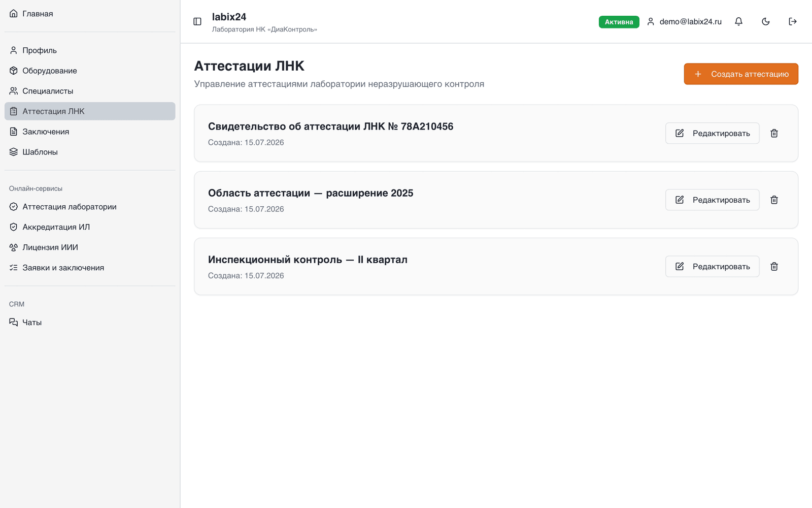
Task: Delete Область аттестации расширение 2025 card
Action: tap(774, 200)
